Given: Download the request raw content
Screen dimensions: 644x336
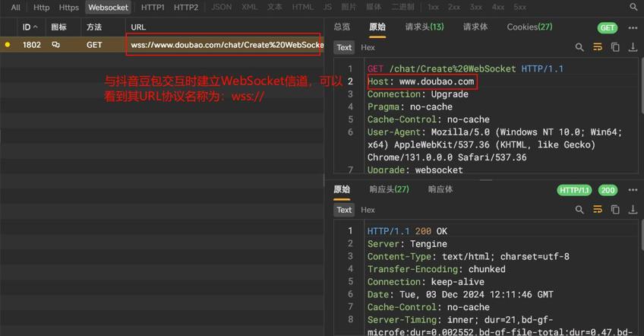Looking at the screenshot, I should (633, 47).
